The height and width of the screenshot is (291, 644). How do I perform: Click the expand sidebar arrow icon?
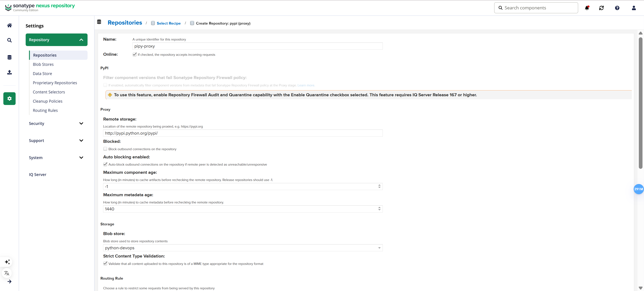[10, 281]
